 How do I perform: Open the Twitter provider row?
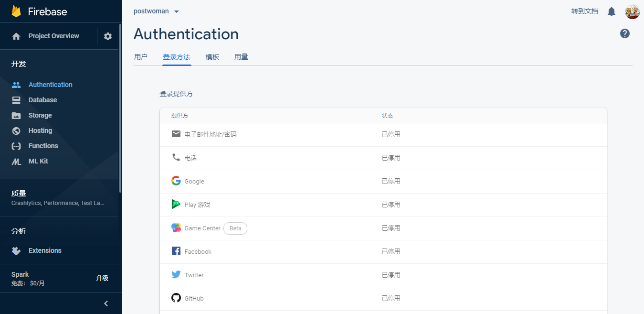tap(383, 275)
